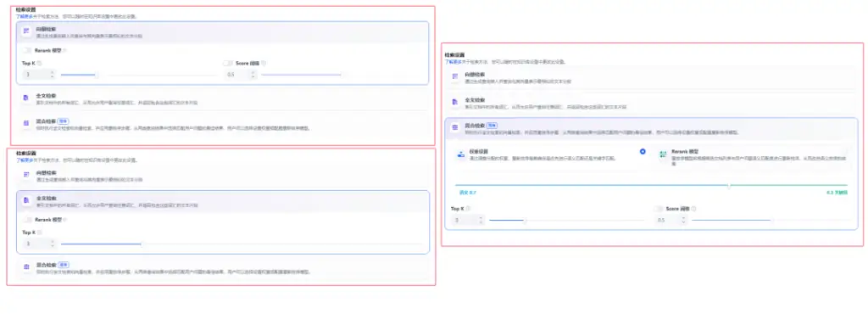Click Top K slider in the top-left panel

pyautogui.click(x=139, y=74)
